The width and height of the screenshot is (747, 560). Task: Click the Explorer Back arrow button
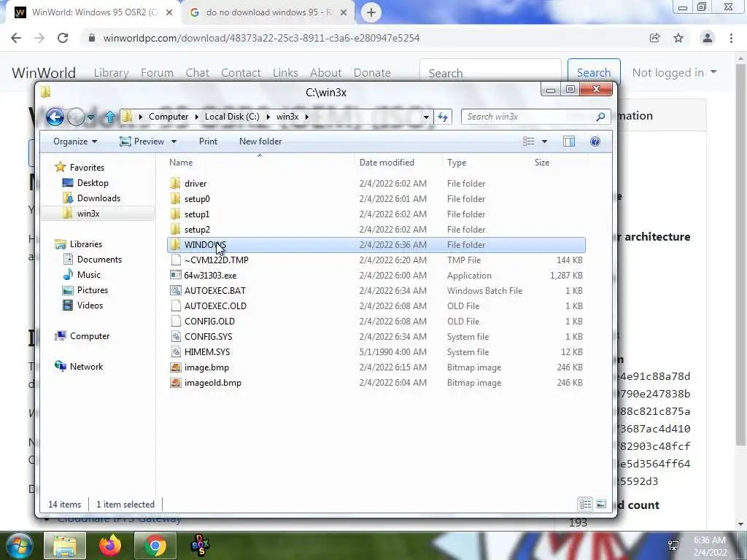coord(55,117)
